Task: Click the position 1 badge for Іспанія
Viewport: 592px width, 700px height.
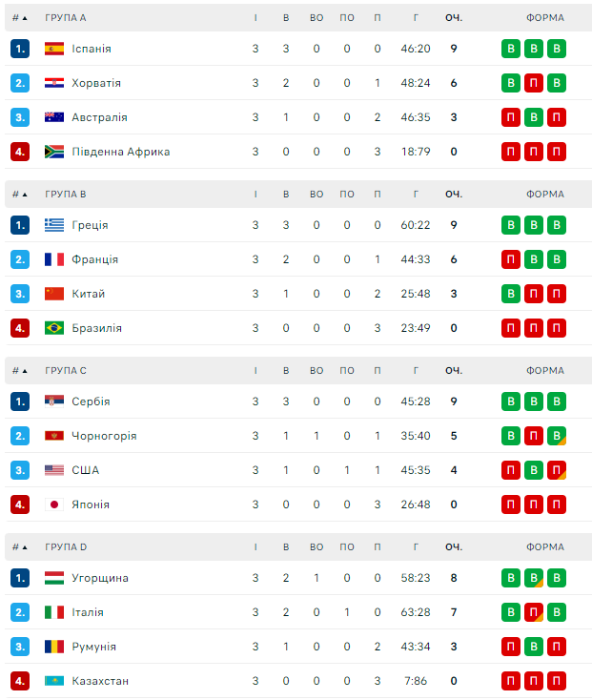Action: [20, 49]
